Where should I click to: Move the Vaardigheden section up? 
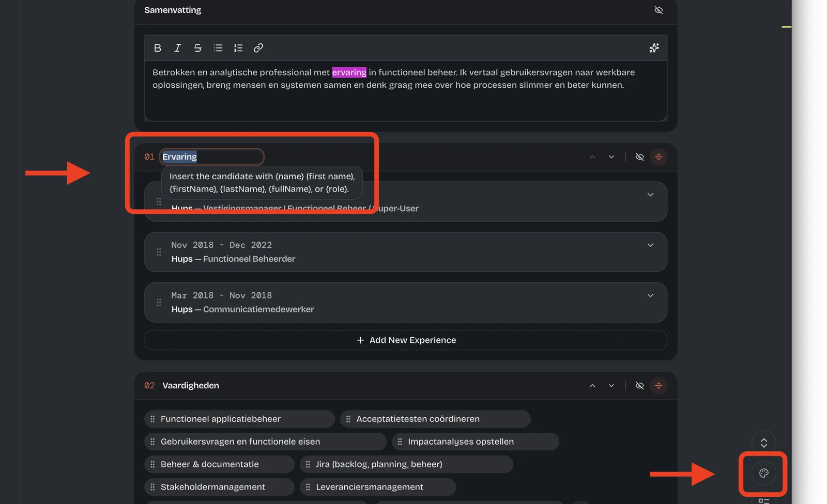point(592,386)
